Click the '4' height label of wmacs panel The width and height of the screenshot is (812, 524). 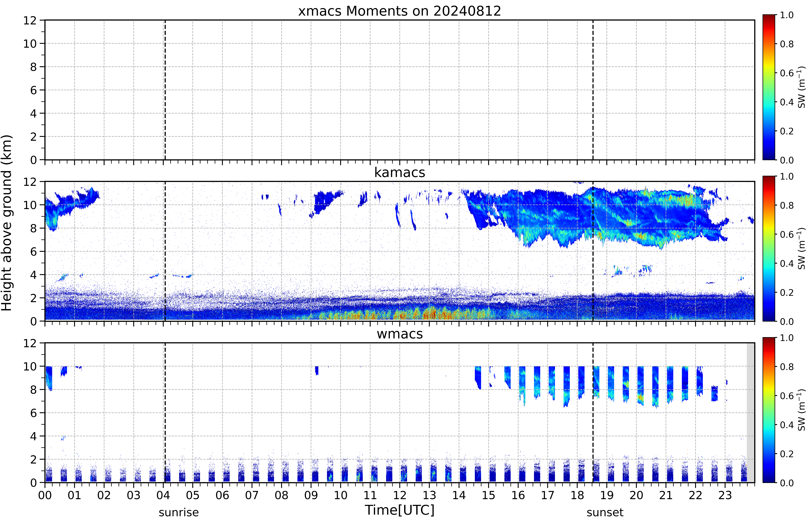(x=33, y=436)
